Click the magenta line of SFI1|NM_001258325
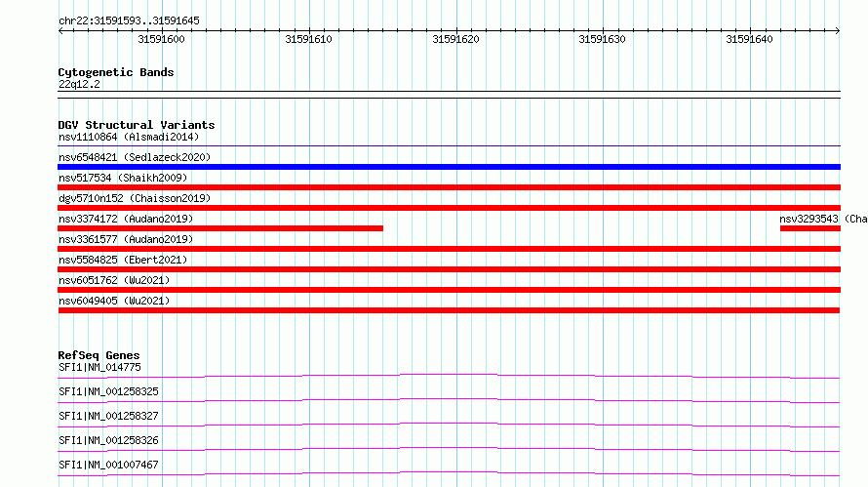 point(449,400)
